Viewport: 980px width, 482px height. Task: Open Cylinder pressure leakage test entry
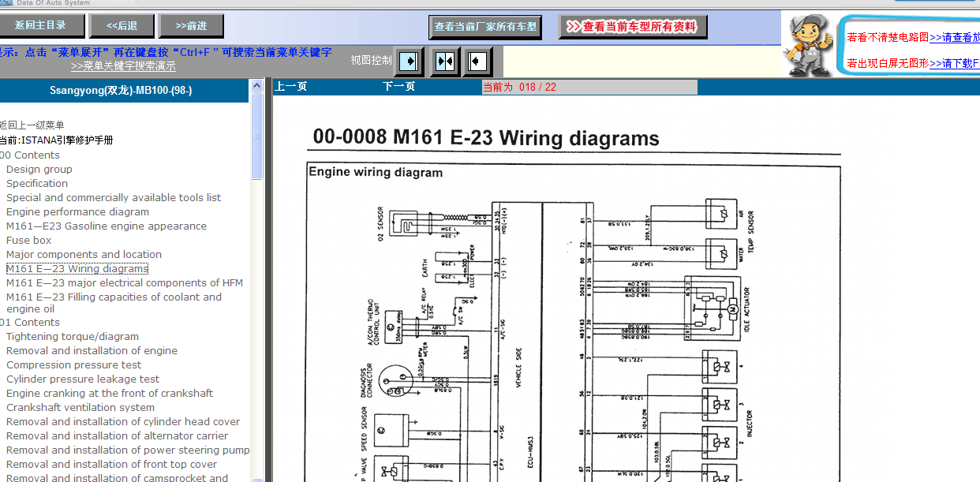[83, 379]
